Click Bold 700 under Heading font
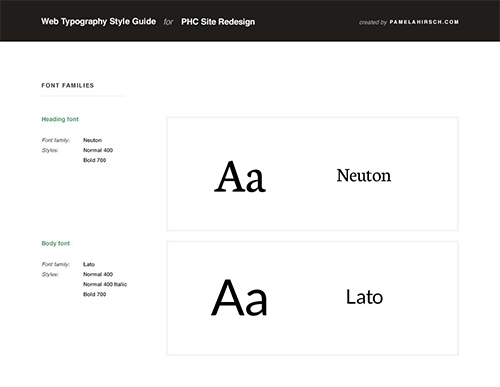The width and height of the screenshot is (500, 387). (94, 160)
